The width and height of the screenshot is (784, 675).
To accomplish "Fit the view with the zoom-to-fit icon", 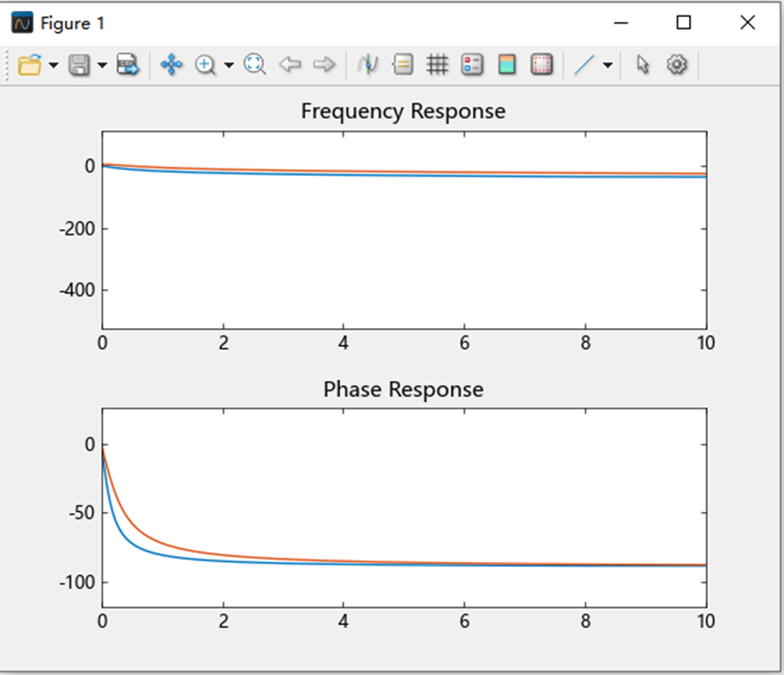I will pyautogui.click(x=255, y=64).
